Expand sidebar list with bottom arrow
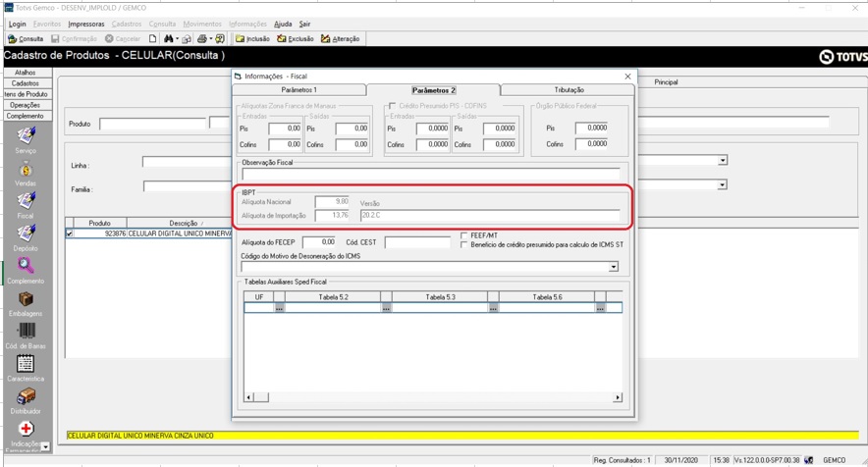This screenshot has height=467, width=868. (45, 446)
